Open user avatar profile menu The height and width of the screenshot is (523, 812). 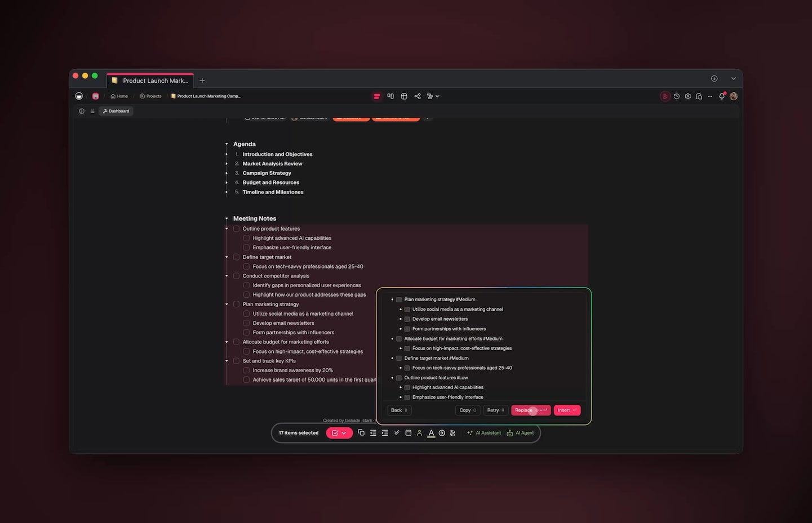(734, 96)
